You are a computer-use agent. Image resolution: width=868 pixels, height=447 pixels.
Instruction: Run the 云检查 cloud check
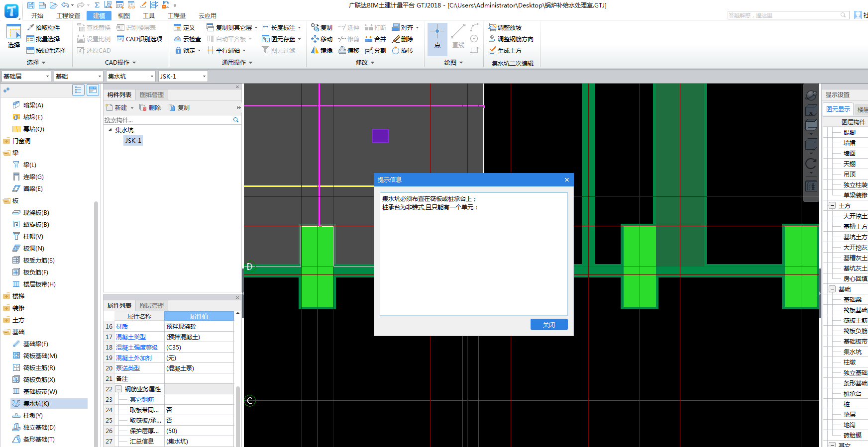click(x=188, y=39)
